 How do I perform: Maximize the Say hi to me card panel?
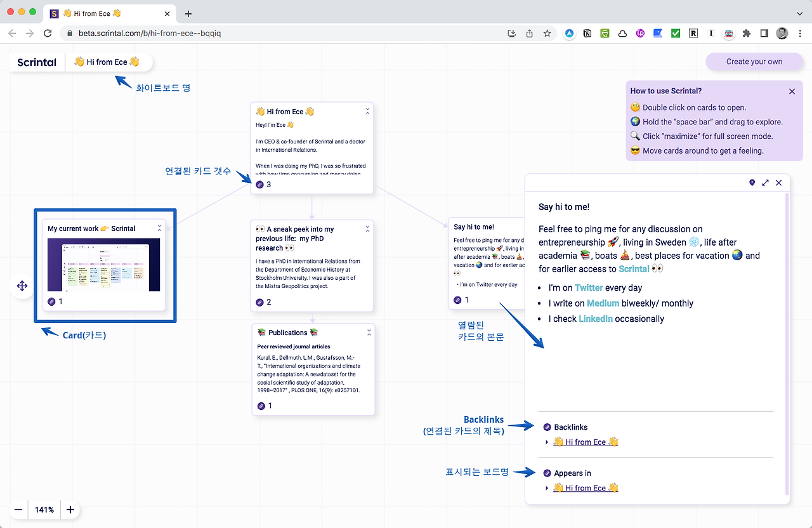(x=766, y=183)
